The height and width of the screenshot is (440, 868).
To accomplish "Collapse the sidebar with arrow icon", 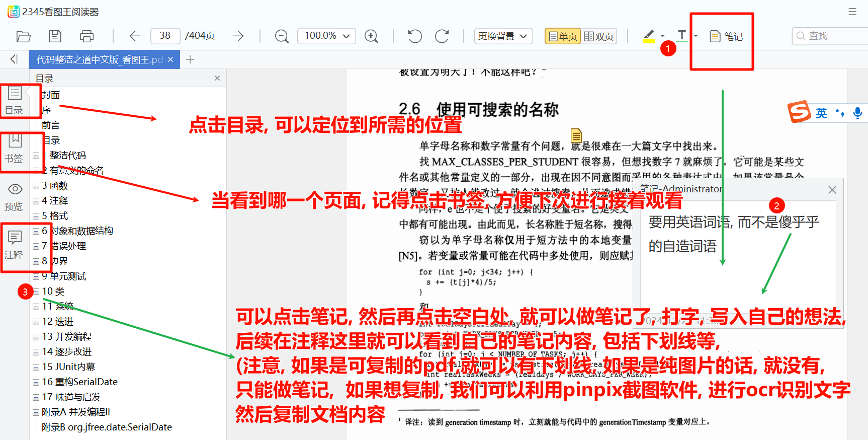I will point(14,59).
